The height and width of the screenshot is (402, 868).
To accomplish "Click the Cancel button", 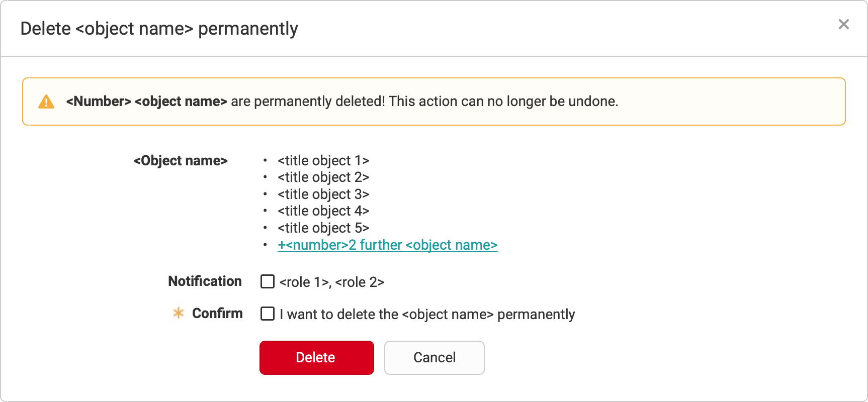I will pyautogui.click(x=434, y=357).
